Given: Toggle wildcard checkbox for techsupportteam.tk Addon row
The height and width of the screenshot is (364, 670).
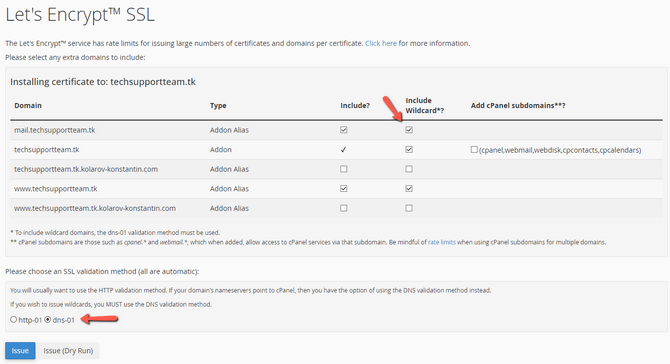Looking at the screenshot, I should [x=409, y=149].
